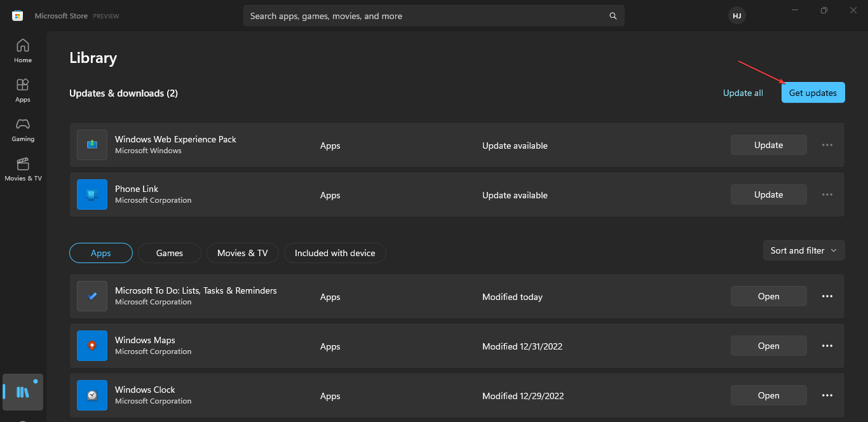
Task: Click the Get updates button
Action: click(x=813, y=92)
